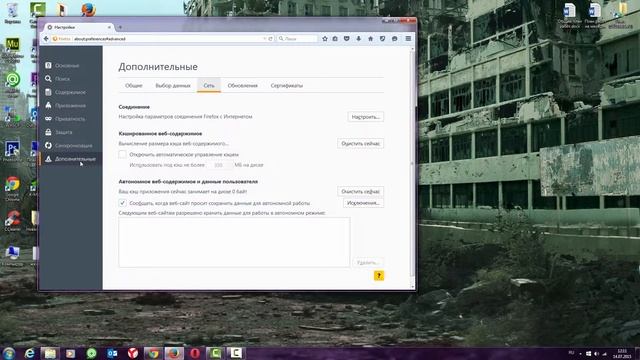This screenshot has height=360, width=640.
Task: Click the Настроить... connection button
Action: (365, 117)
